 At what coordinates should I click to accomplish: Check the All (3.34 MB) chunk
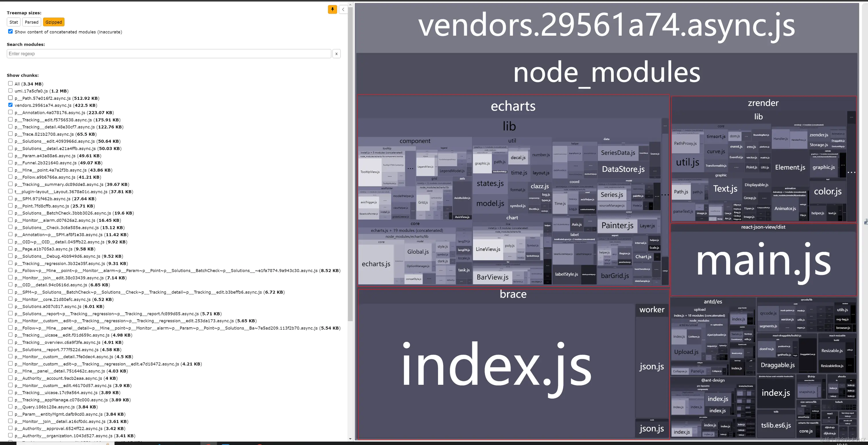coord(10,83)
